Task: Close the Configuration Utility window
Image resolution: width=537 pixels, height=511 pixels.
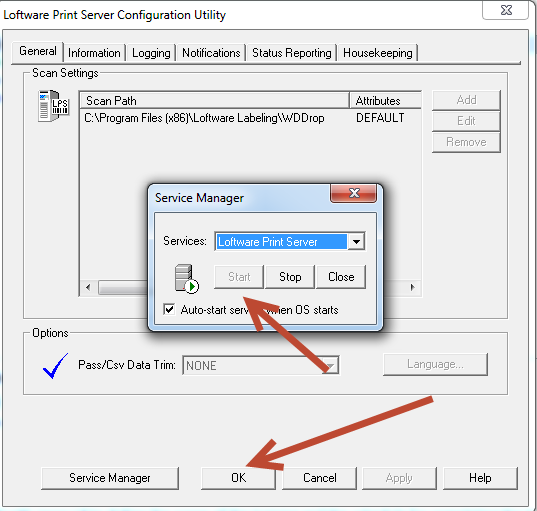Action: pos(505,10)
